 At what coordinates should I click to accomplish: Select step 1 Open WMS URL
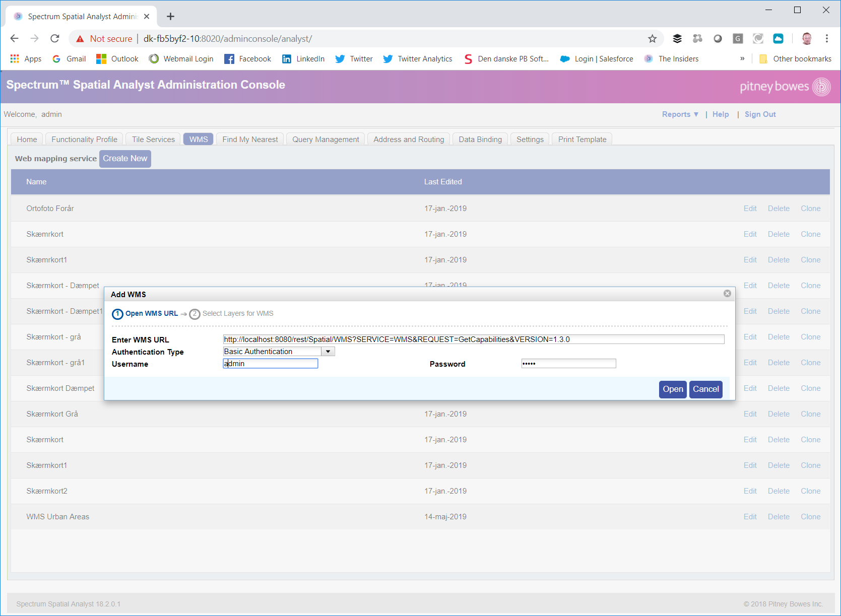[145, 314]
